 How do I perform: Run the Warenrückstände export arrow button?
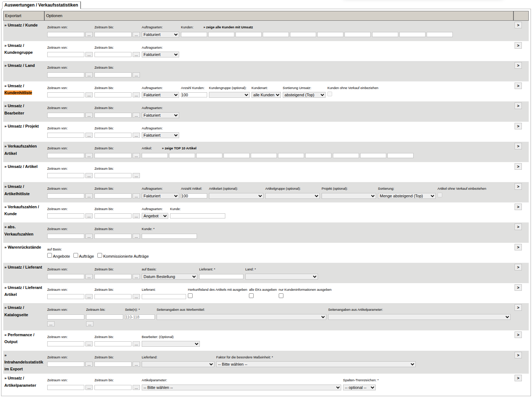518,247
